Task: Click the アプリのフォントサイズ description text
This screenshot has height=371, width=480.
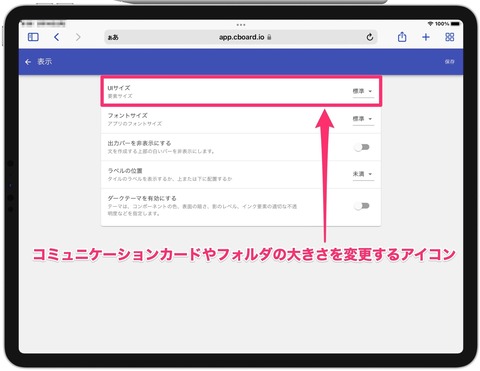Action: click(135, 124)
